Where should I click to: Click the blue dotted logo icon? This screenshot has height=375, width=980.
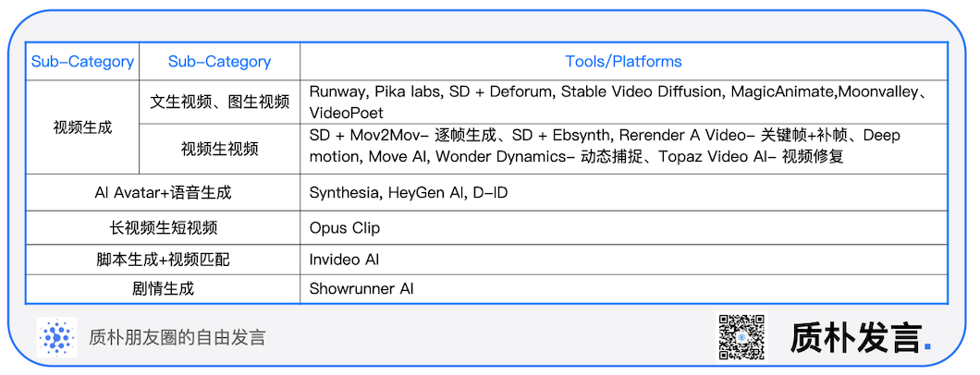click(x=57, y=337)
